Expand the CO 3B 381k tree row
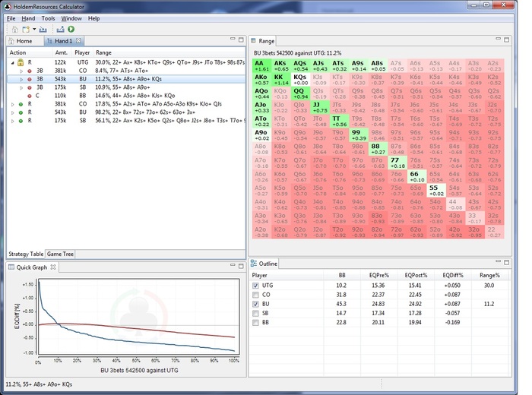 click(x=21, y=70)
